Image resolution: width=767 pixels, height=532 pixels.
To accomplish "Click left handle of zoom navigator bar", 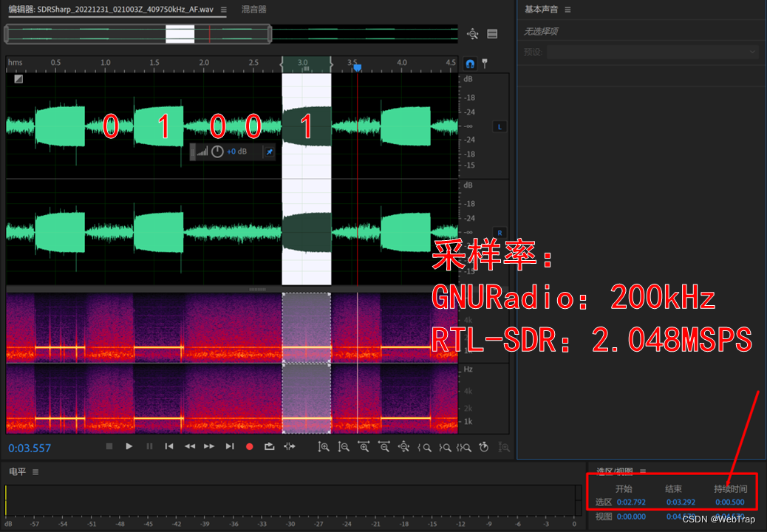I will pos(7,34).
